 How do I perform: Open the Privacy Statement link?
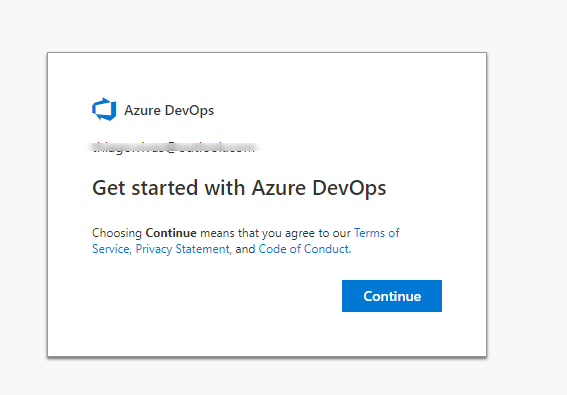(183, 249)
